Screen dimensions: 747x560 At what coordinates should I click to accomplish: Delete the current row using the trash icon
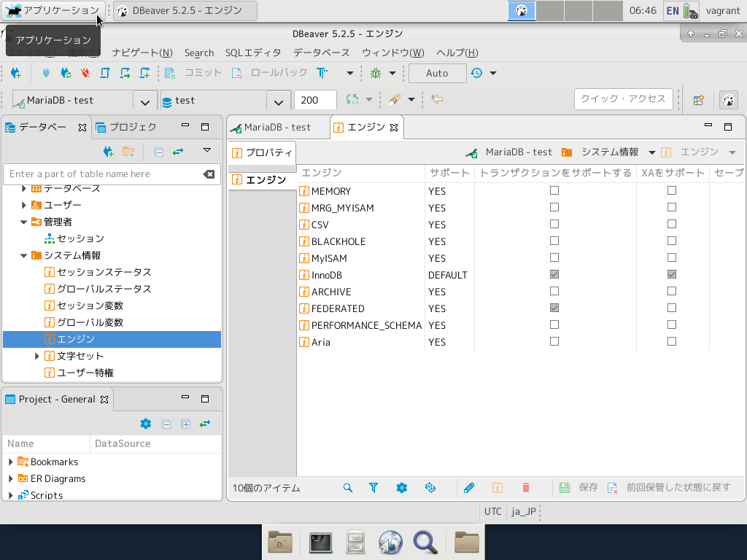point(527,487)
